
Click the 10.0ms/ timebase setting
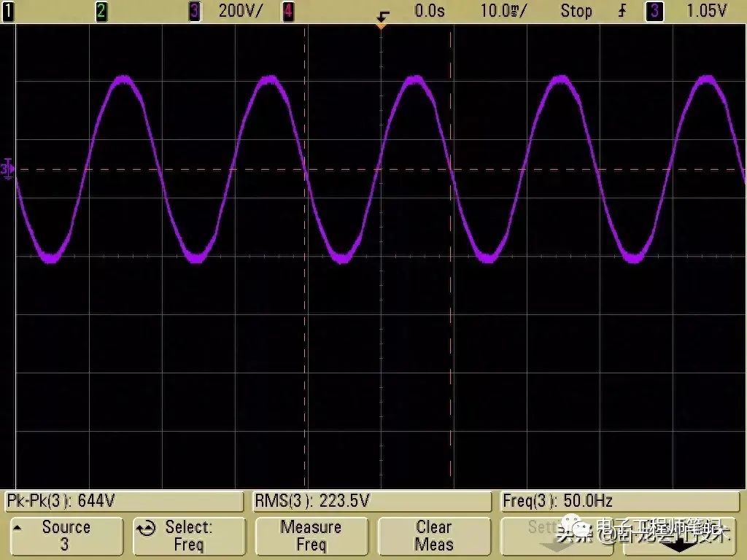tap(503, 11)
